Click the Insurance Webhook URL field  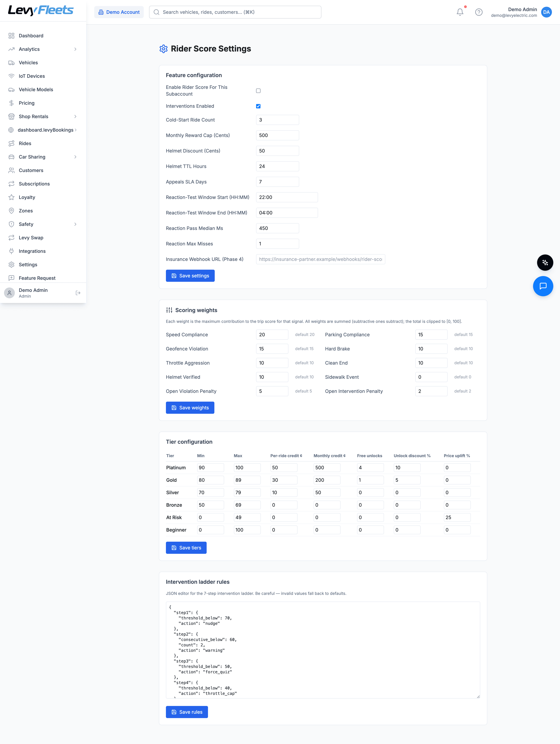pyautogui.click(x=320, y=259)
